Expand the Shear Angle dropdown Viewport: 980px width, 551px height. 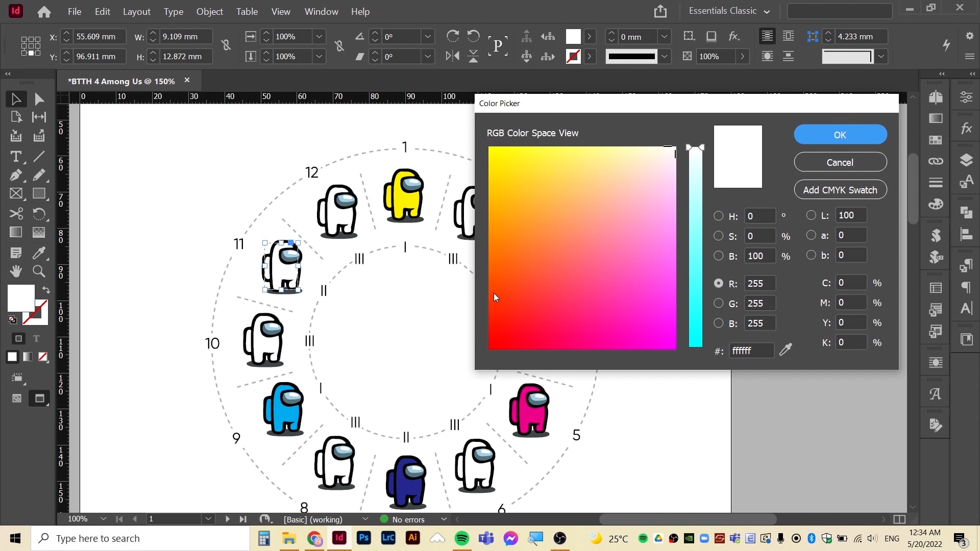[428, 57]
